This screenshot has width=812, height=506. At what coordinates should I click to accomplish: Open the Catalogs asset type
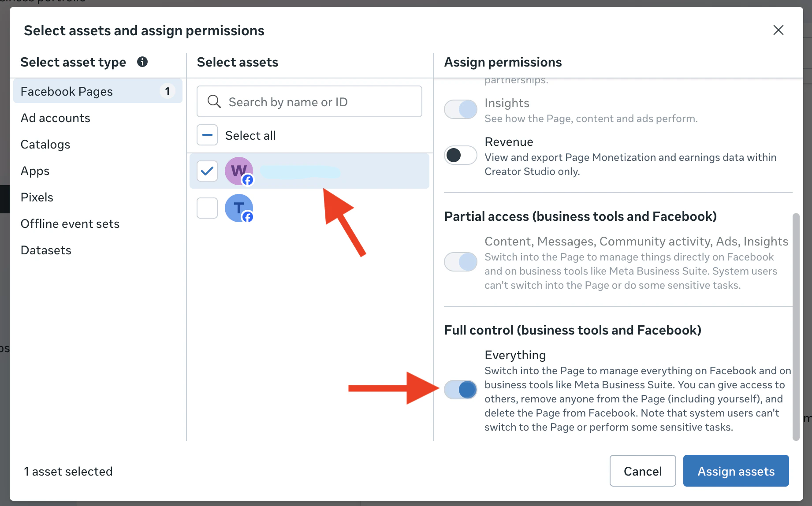[x=45, y=144]
